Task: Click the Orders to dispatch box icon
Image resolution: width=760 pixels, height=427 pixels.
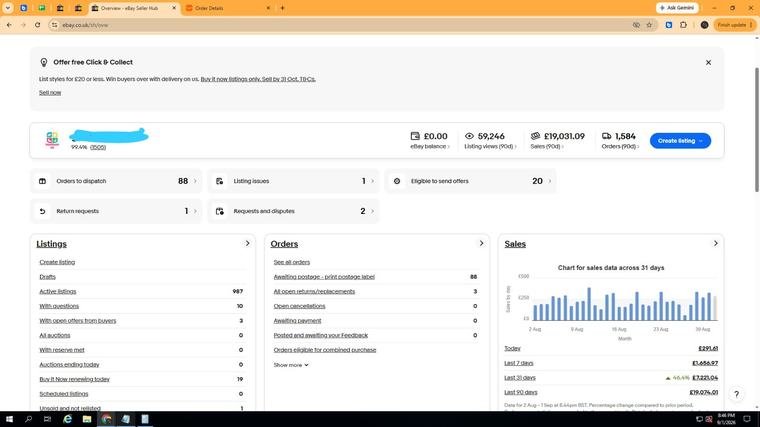Action: [x=42, y=181]
